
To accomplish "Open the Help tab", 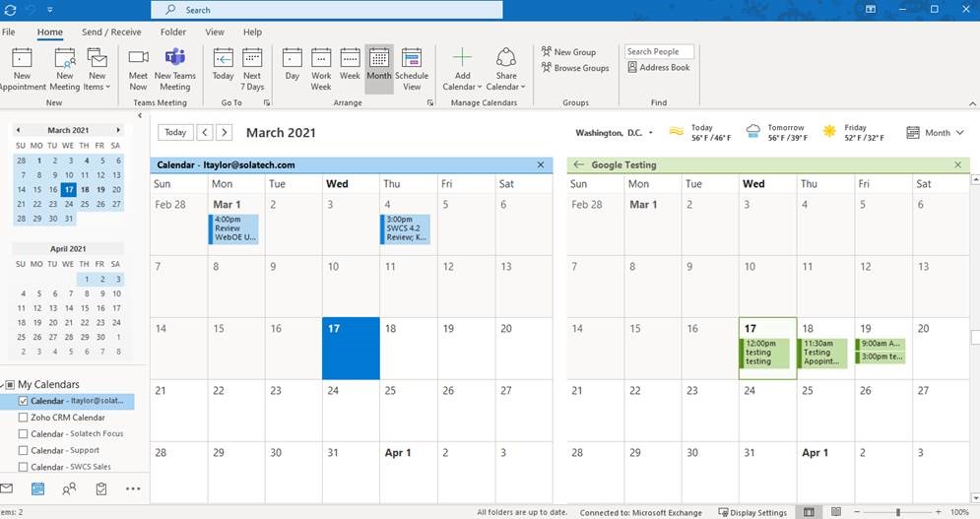I will coord(252,32).
